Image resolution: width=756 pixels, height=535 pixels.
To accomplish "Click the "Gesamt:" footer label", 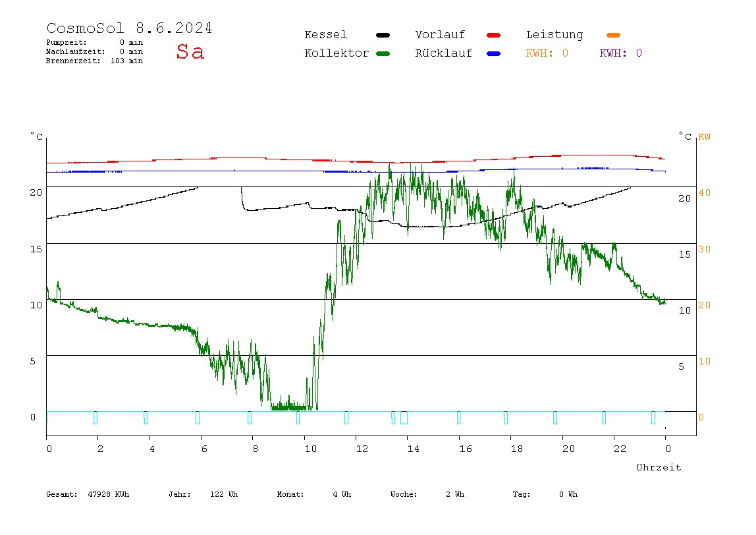I will coord(62,494).
